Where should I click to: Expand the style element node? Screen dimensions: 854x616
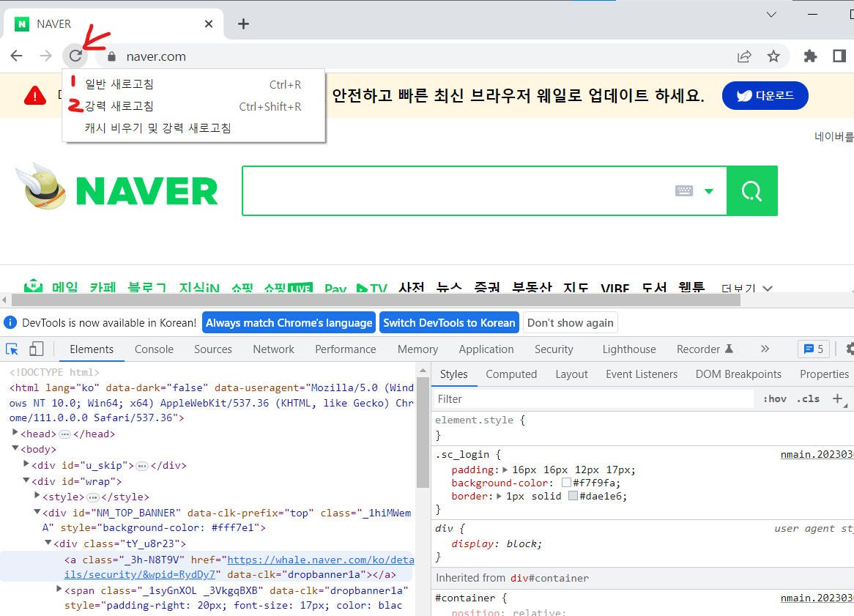tap(37, 496)
